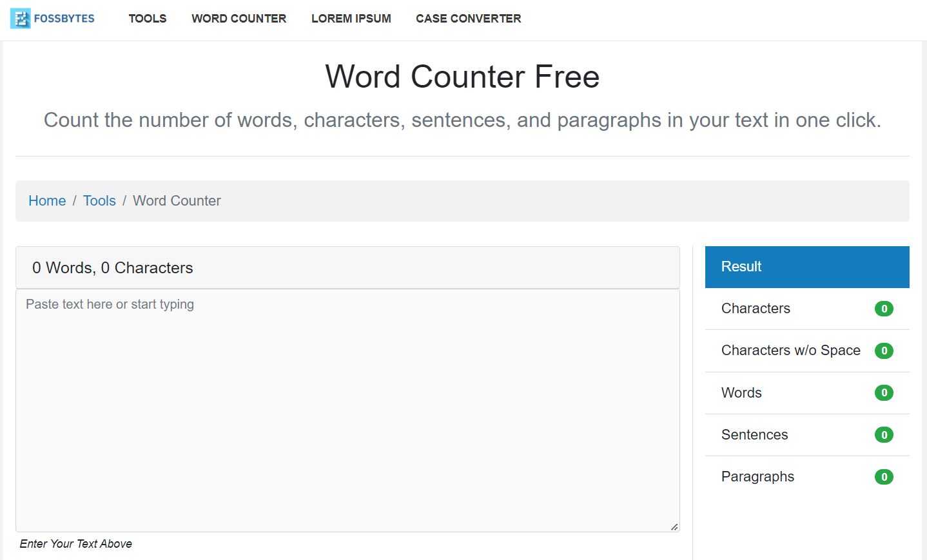Go to Lorem Ipsum generator page
The image size is (927, 560).
pos(351,19)
